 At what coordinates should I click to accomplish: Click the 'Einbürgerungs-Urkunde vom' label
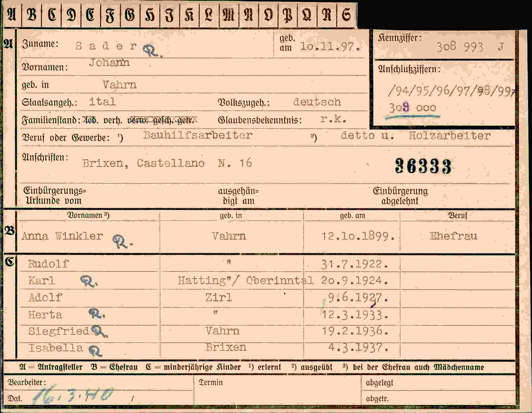54,195
